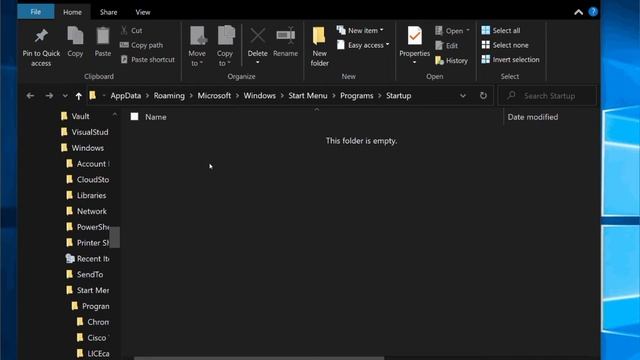Go up one folder level
This screenshot has height=360, width=640.
79,96
